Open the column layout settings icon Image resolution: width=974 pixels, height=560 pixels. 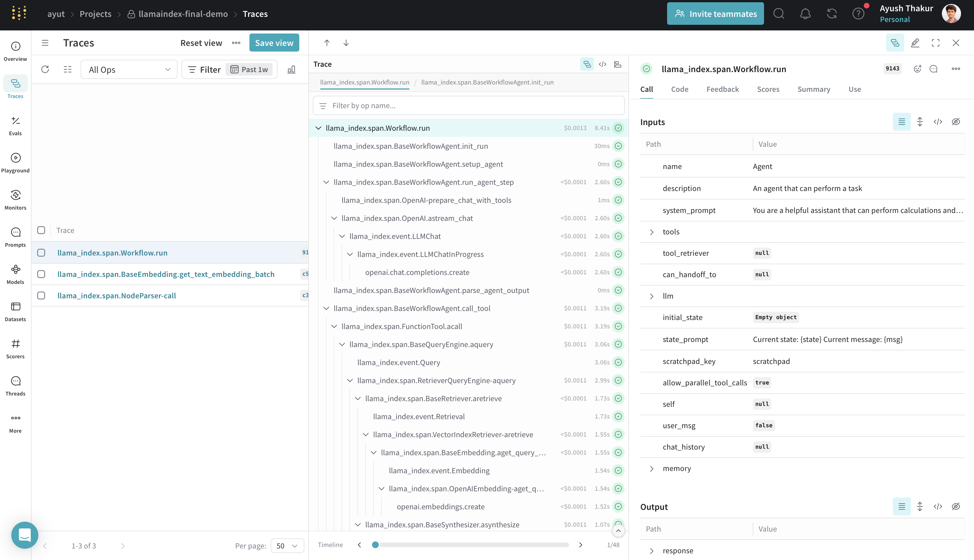coord(68,69)
